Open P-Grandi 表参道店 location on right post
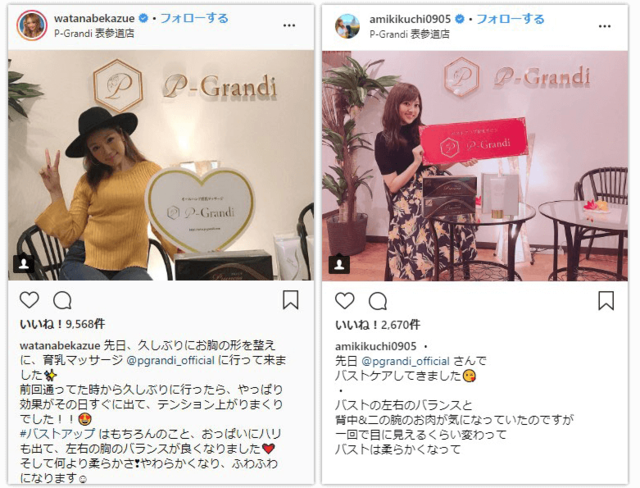640x488 pixels. (x=409, y=34)
